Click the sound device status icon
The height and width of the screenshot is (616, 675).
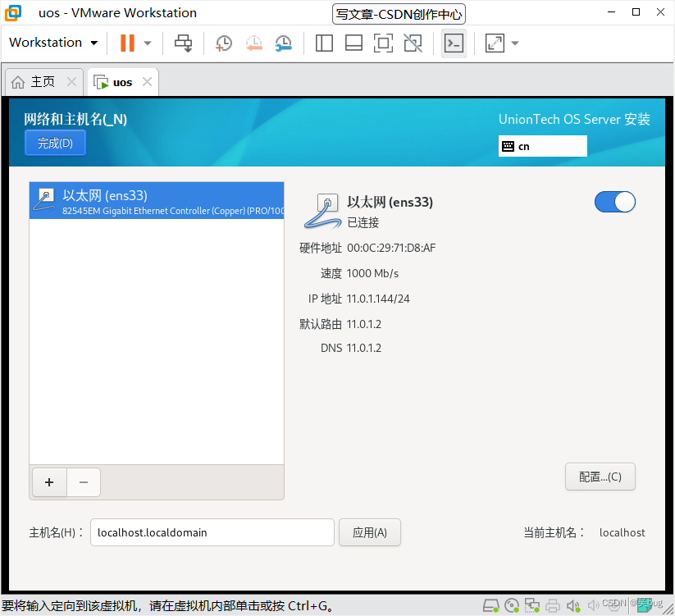(573, 605)
